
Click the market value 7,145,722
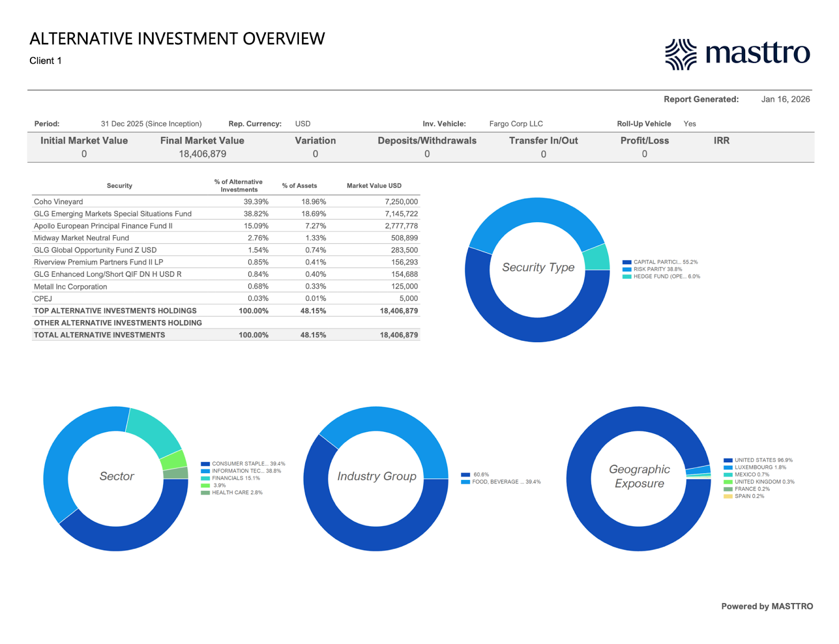click(x=402, y=214)
